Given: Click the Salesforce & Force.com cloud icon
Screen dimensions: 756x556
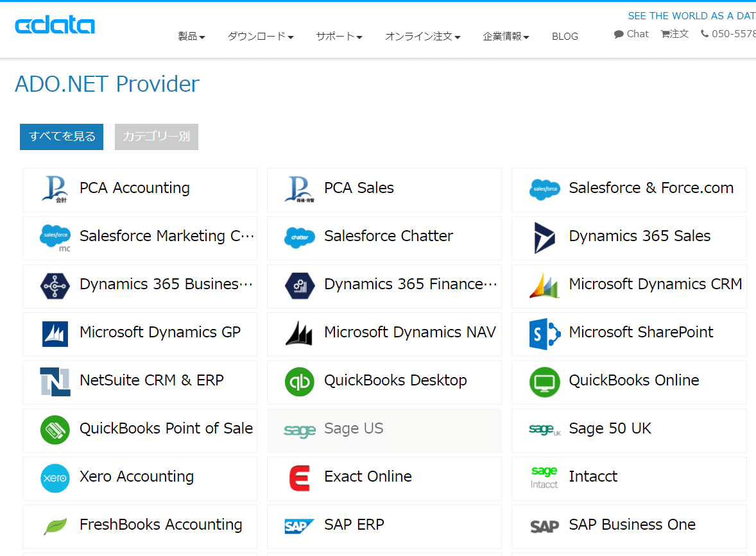Looking at the screenshot, I should pos(545,189).
